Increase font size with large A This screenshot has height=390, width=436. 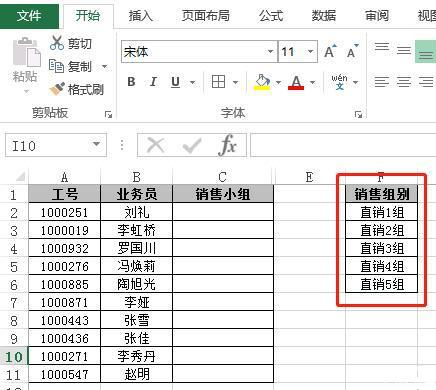click(330, 51)
